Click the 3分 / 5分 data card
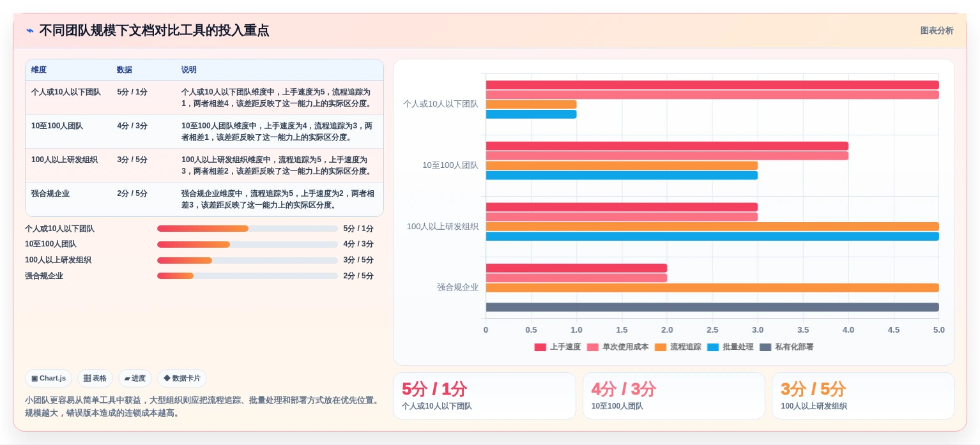980x445 pixels. tap(863, 396)
